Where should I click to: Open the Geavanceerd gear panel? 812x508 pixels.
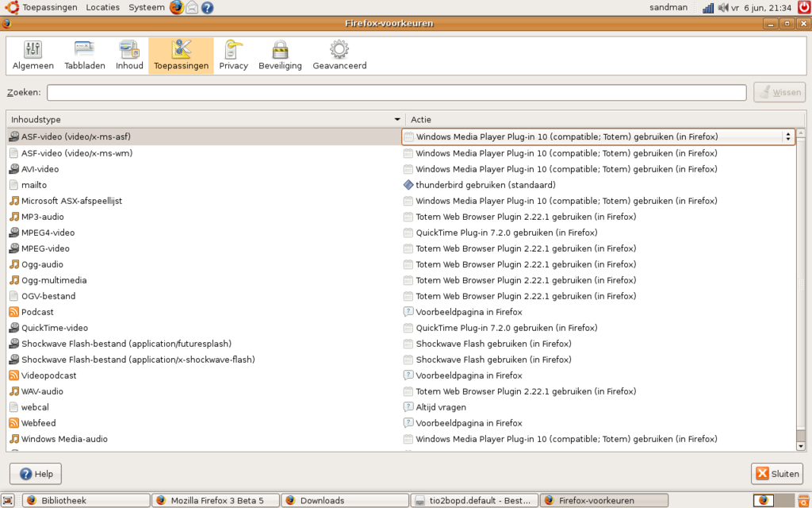(339, 56)
